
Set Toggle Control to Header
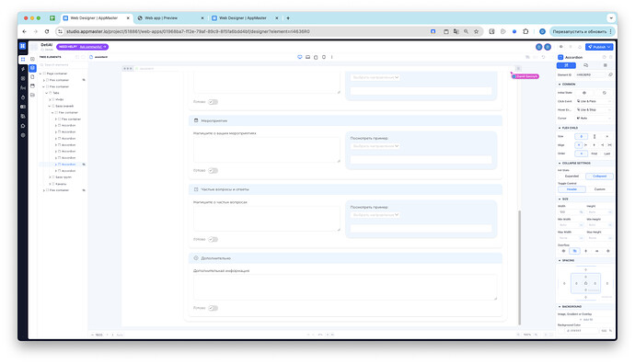pyautogui.click(x=571, y=189)
